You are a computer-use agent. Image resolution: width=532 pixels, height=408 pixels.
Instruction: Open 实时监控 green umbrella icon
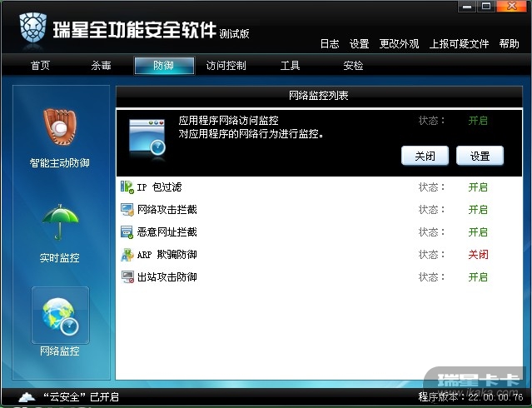click(x=60, y=221)
